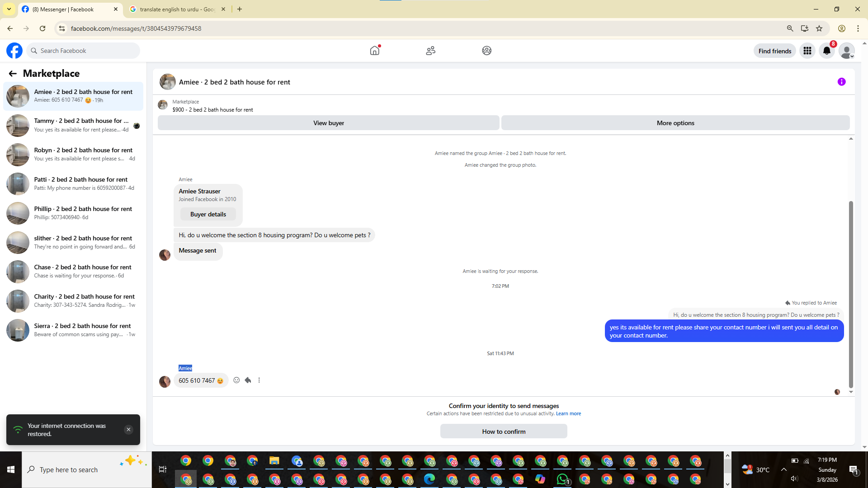The height and width of the screenshot is (488, 868).
Task: Dismiss the internet connection restored notification
Action: point(128,430)
